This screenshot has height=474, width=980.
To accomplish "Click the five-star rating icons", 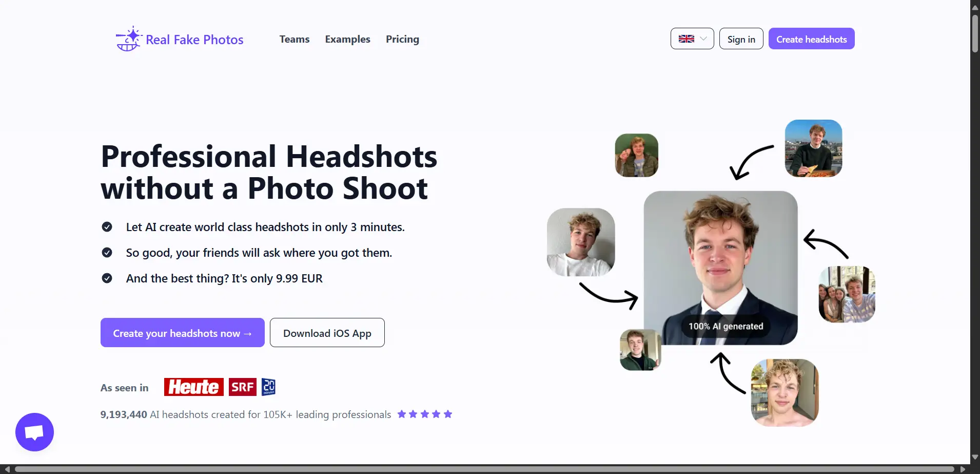I will pyautogui.click(x=424, y=414).
